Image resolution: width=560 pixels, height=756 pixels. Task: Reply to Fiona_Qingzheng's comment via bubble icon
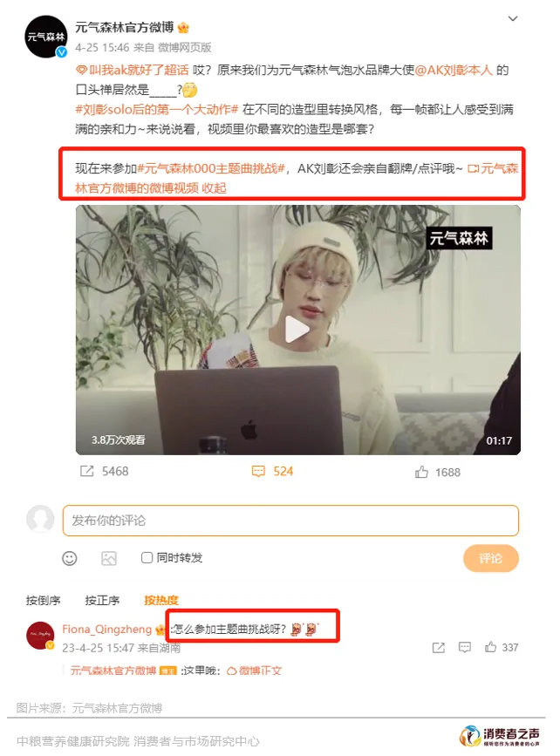point(465,647)
